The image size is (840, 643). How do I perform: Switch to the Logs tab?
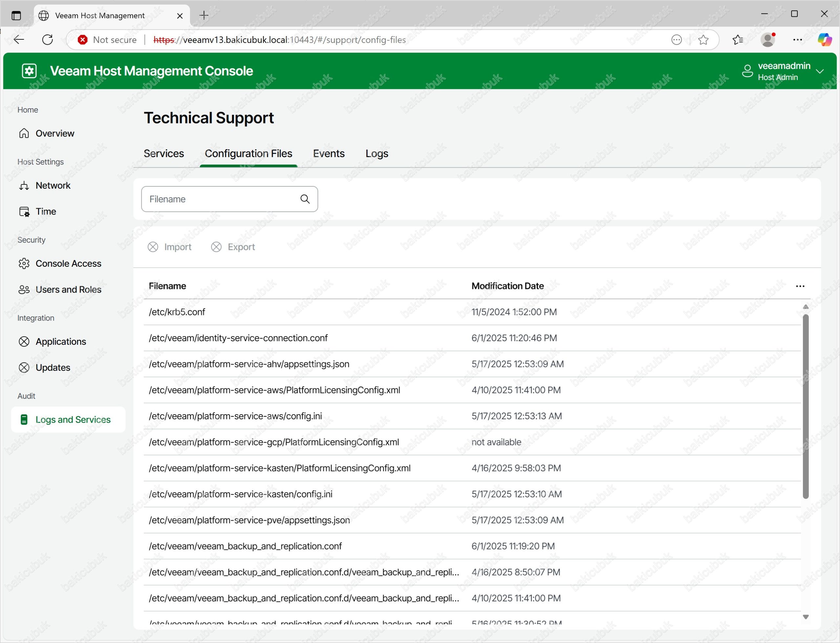click(x=377, y=154)
